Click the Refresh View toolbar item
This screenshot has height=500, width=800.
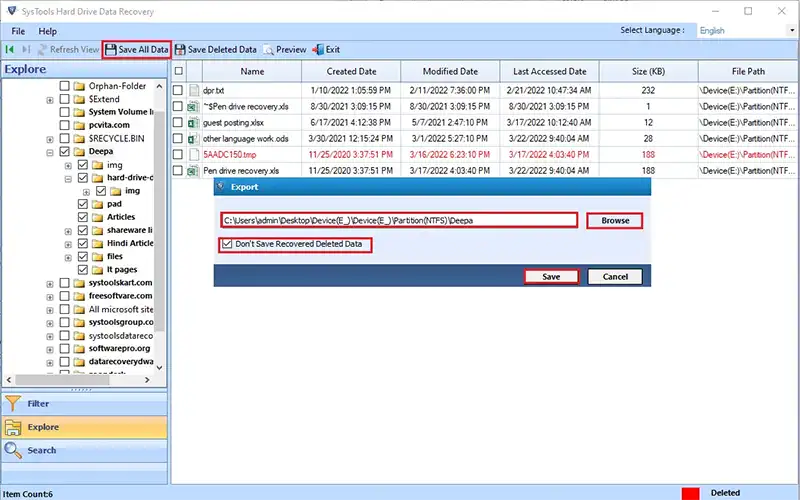(x=69, y=49)
